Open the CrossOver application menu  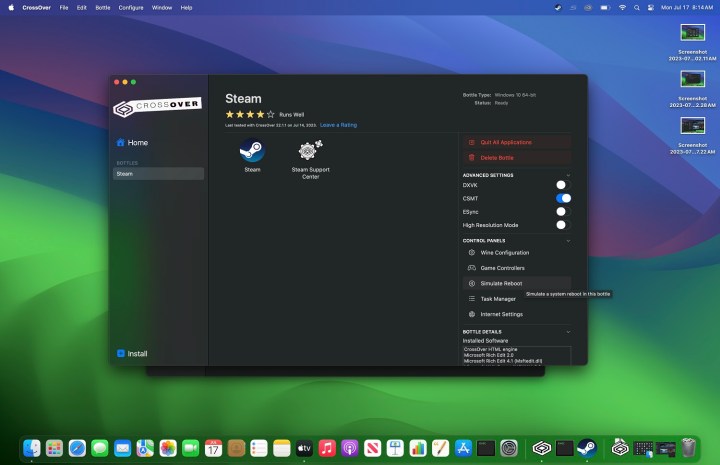[36, 8]
